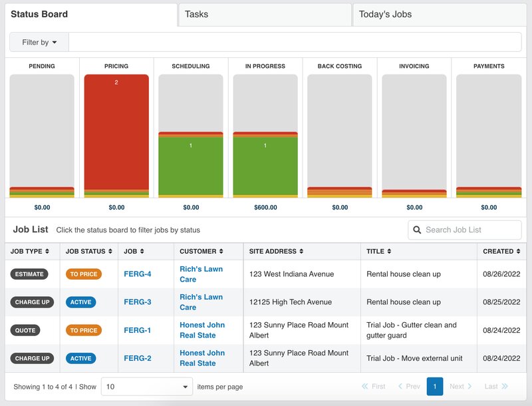Open job FERG-2 link
Image resolution: width=532 pixels, height=406 pixels.
tap(138, 358)
